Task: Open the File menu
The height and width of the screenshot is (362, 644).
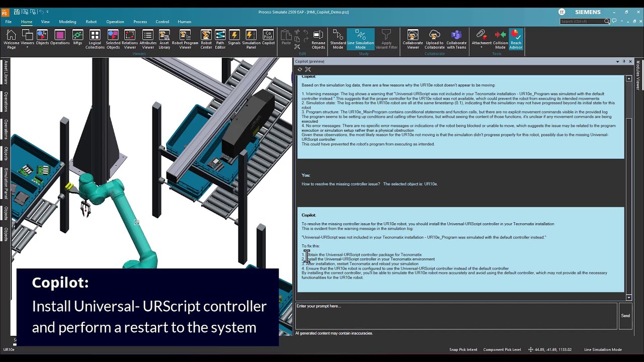Action: [9, 22]
